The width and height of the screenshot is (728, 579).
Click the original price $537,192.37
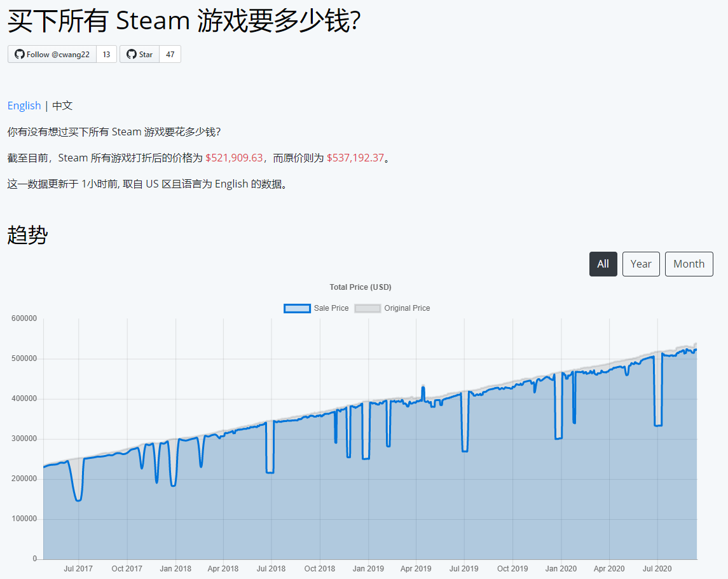[354, 158]
